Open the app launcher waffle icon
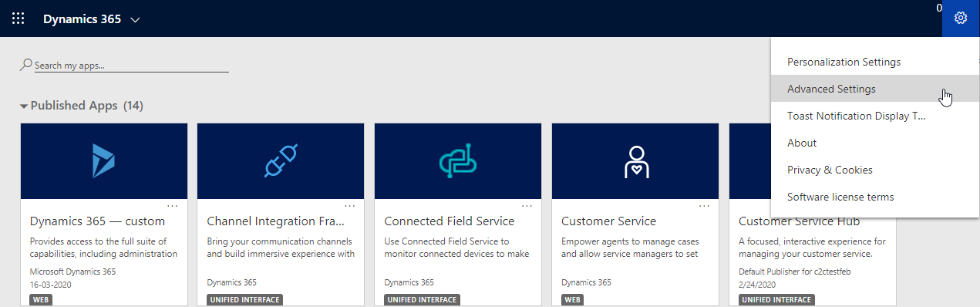Viewport: 980px width, 307px height. (x=19, y=19)
